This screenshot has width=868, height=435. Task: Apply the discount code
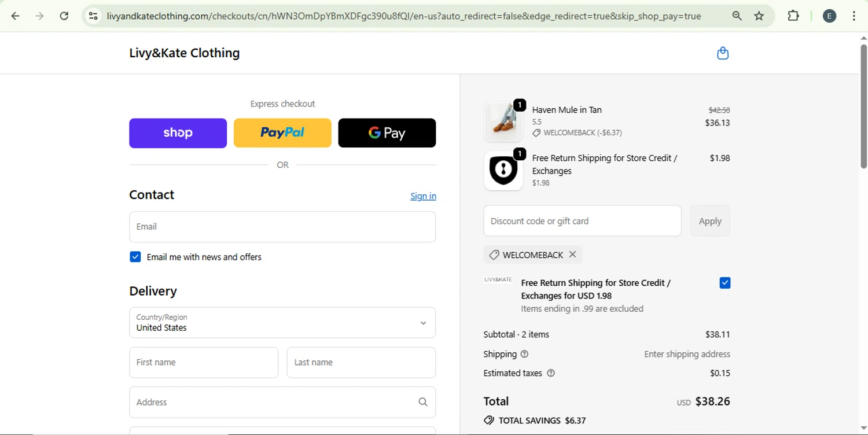[710, 221]
